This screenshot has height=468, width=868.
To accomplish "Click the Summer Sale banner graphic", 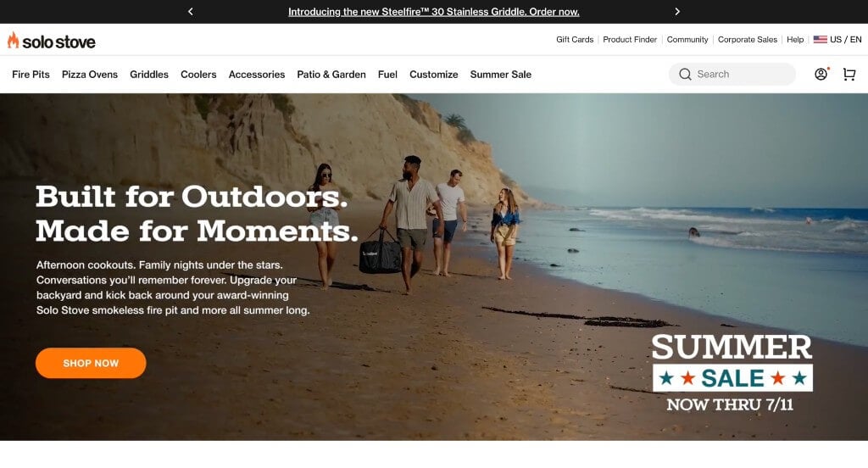I will point(732,372).
